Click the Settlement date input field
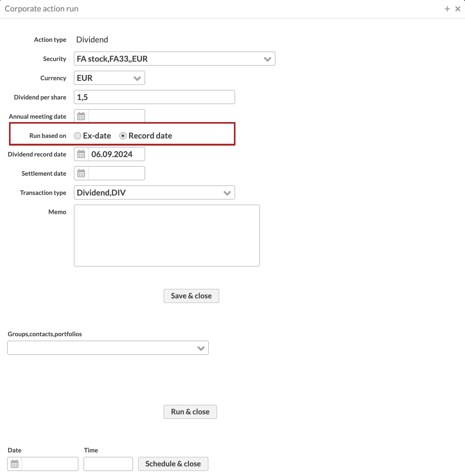The width and height of the screenshot is (465, 476). (117, 173)
